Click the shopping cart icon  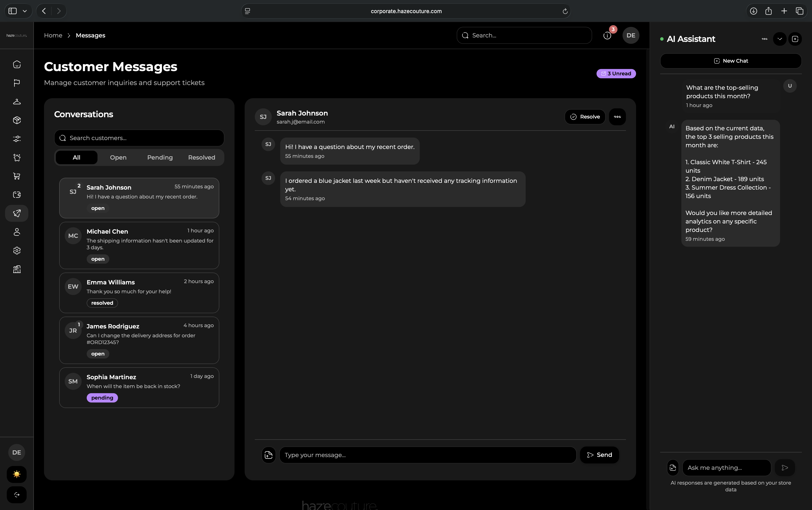click(x=16, y=176)
